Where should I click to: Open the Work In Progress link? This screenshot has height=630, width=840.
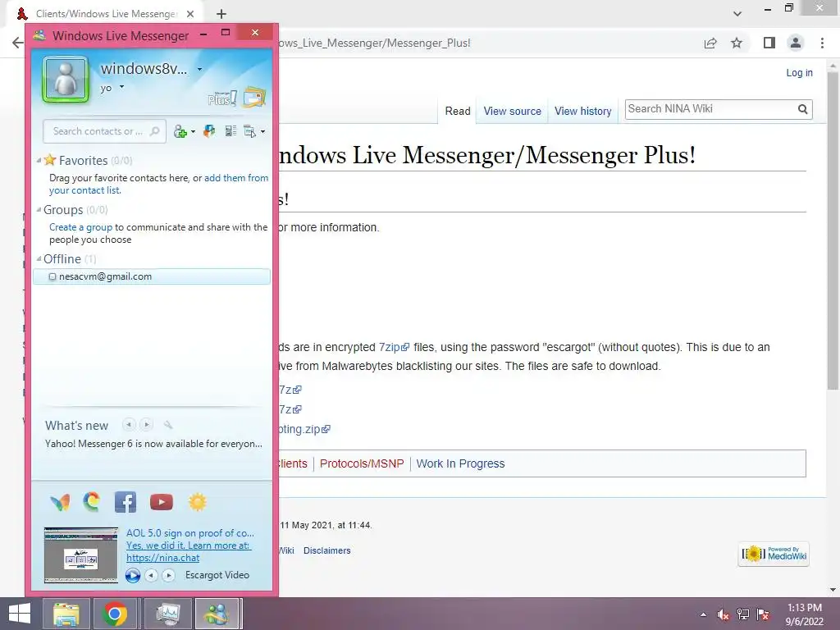(x=460, y=463)
